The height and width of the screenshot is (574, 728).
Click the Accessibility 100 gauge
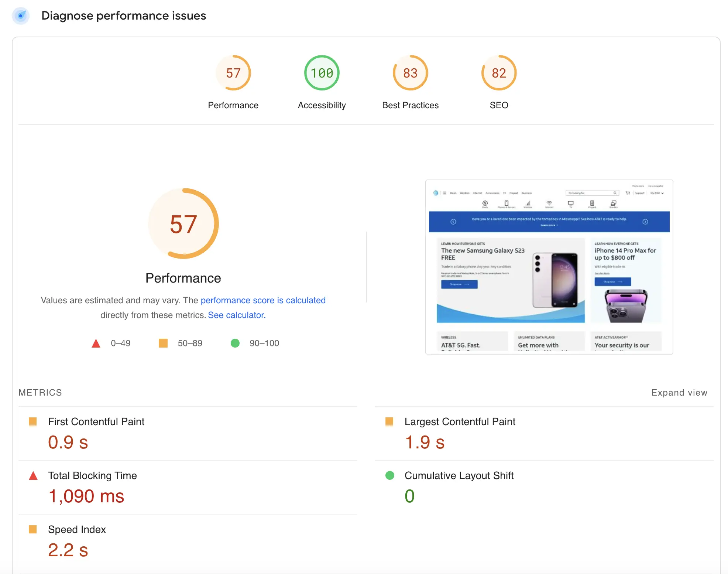coord(321,73)
